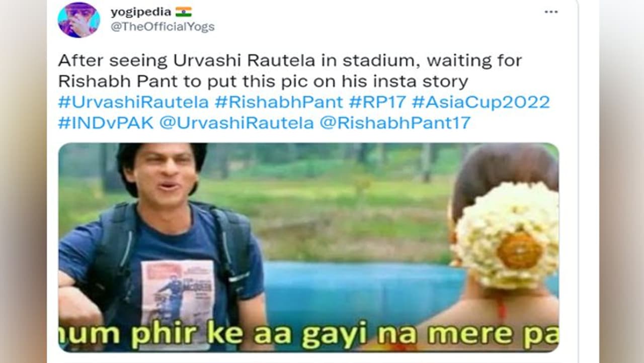Viewport: 644px width, 363px height.
Task: Open the @TheOfficialYogs handle
Action: click(x=163, y=27)
